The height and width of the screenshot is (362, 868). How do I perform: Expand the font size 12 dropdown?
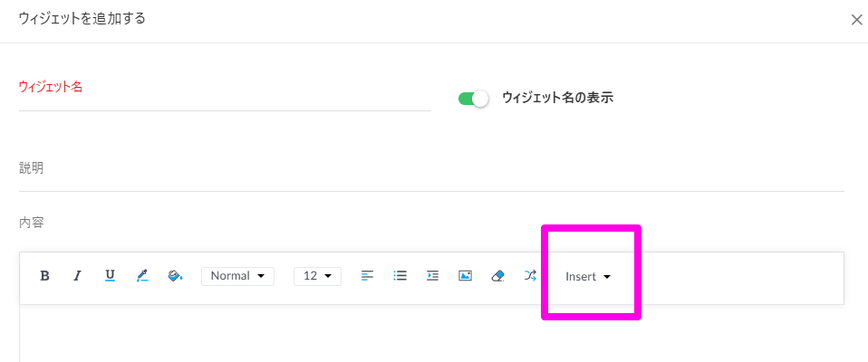317,276
